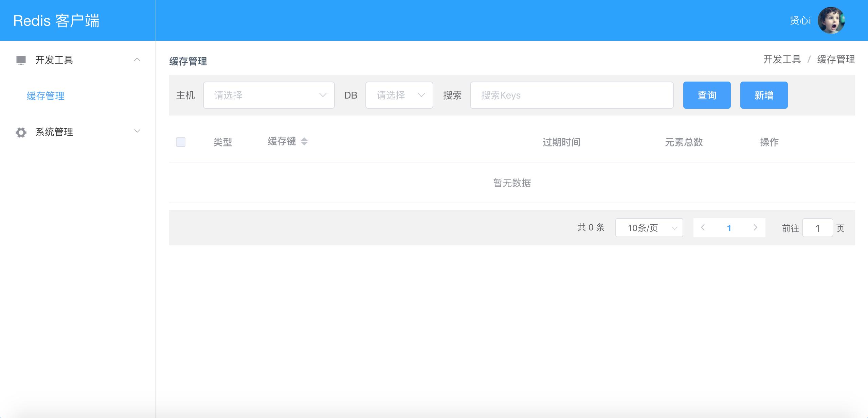868x418 pixels.
Task: Expand the 系统管理 sidebar section
Action: (x=137, y=131)
